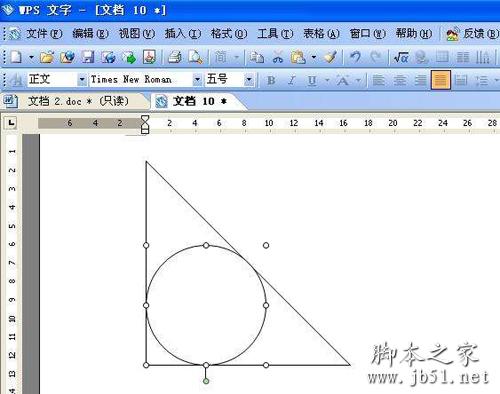This screenshot has height=394, width=500.
Task: Paste clipboard contents
Action: (298, 57)
